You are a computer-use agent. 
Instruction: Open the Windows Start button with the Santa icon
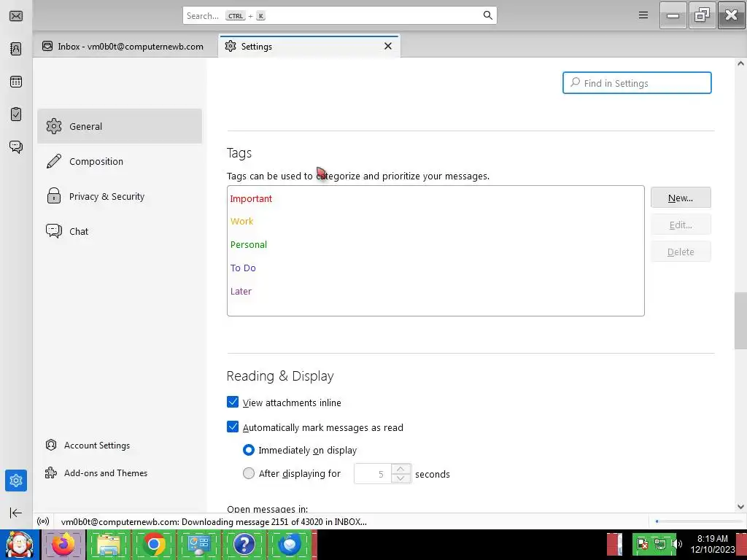tap(20, 545)
